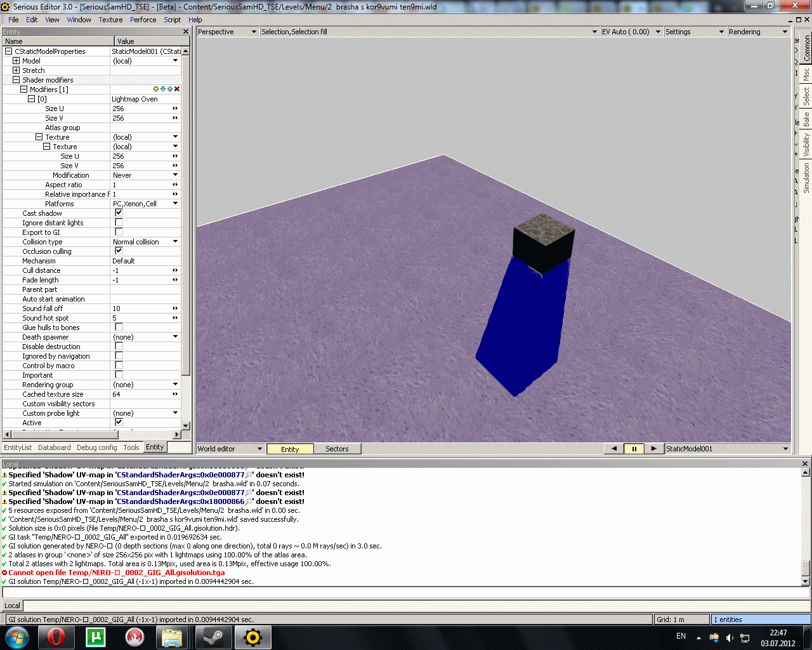Step simulation forward with right arrow
This screenshot has width=812, height=650.
tap(653, 449)
